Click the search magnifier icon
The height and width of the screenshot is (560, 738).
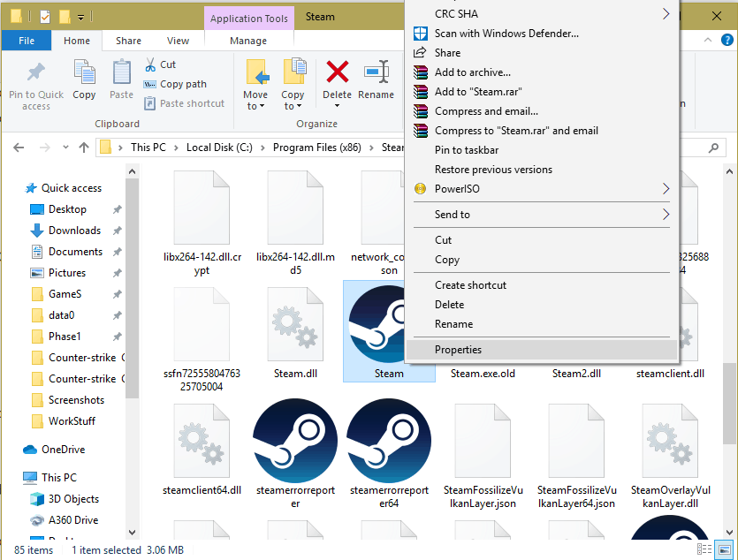click(713, 148)
